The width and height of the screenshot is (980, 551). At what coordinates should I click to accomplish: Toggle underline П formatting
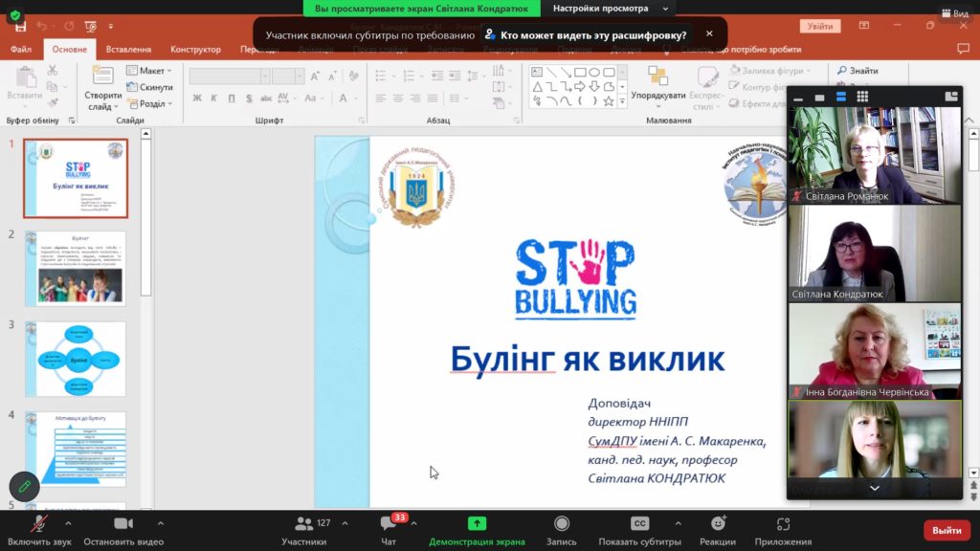232,99
